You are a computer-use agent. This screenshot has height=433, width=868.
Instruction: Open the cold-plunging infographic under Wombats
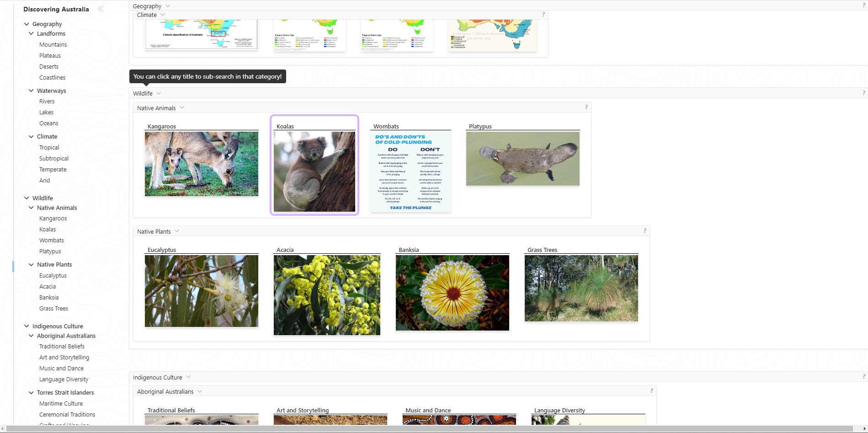tap(411, 171)
